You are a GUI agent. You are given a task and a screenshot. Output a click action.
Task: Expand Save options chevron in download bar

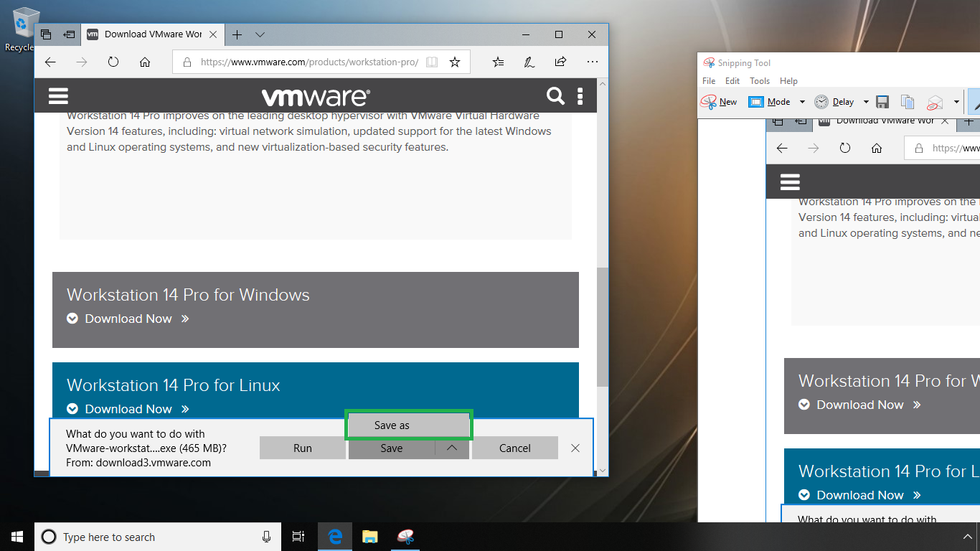(452, 448)
